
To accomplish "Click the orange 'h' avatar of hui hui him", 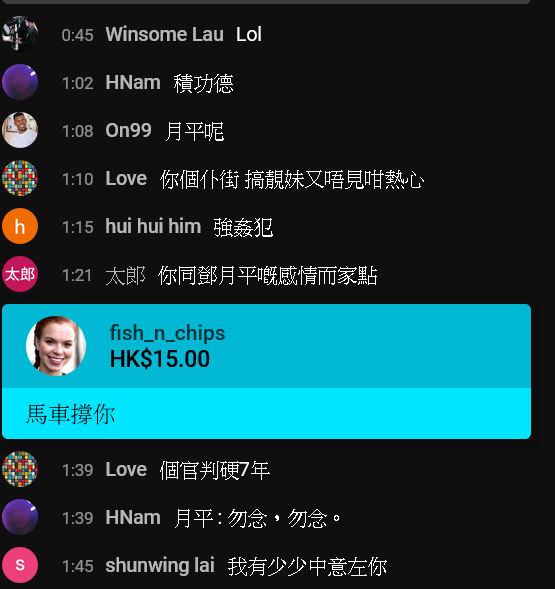I will tap(20, 226).
